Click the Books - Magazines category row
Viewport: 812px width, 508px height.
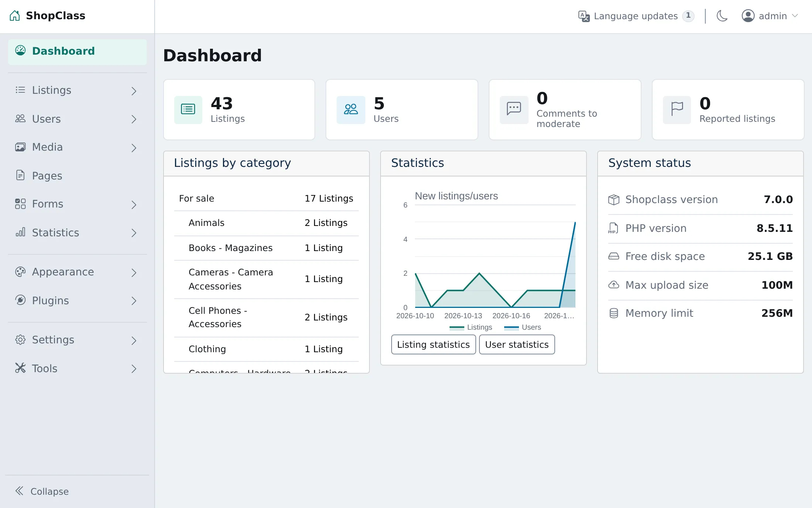click(266, 248)
